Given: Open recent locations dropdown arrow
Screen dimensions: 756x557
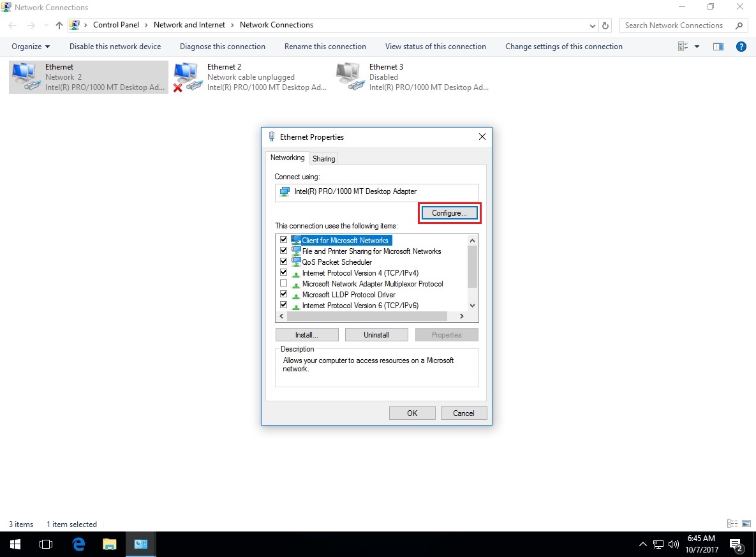Looking at the screenshot, I should [46, 26].
